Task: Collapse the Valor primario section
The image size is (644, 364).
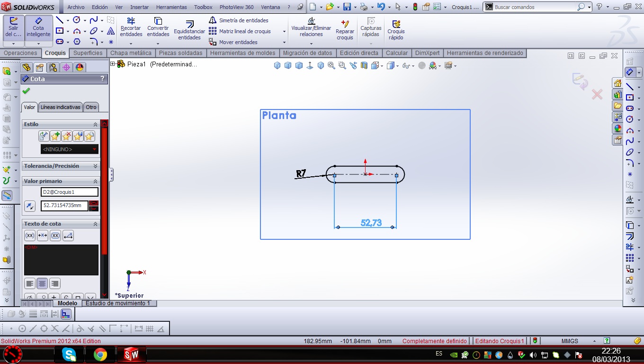Action: pyautogui.click(x=95, y=181)
